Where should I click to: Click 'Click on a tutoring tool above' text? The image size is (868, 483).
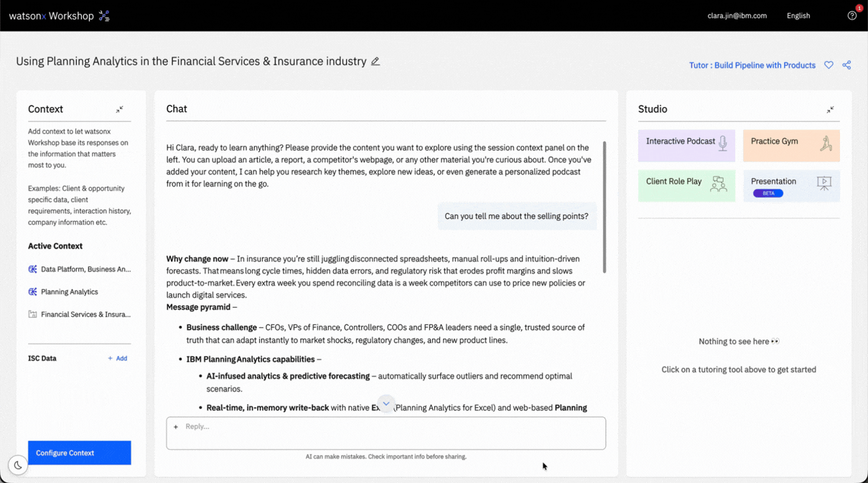click(739, 370)
